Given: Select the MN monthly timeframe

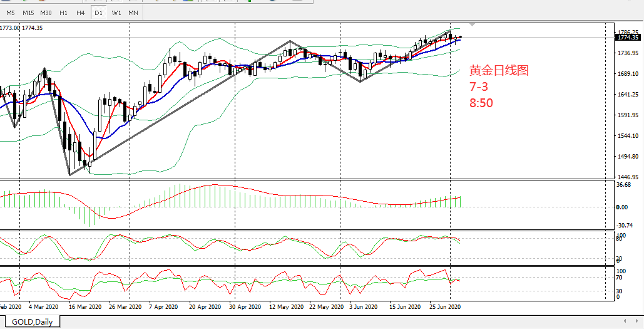Looking at the screenshot, I should [x=133, y=13].
